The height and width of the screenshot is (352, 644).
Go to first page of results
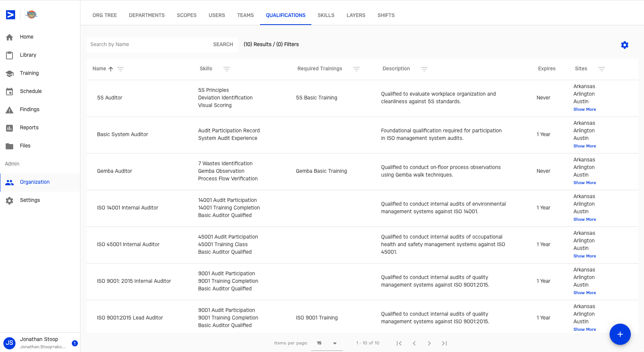399,343
